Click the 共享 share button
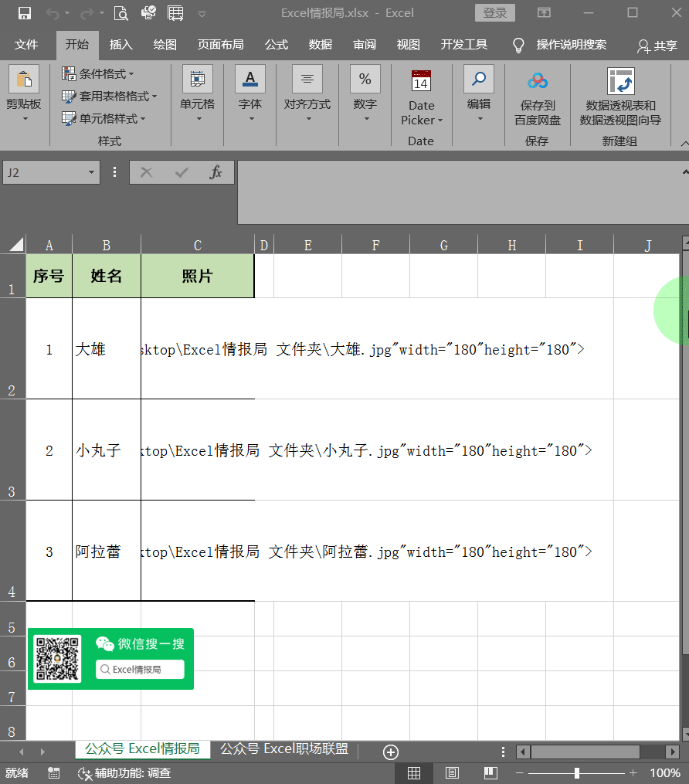The width and height of the screenshot is (689, 784). [657, 46]
